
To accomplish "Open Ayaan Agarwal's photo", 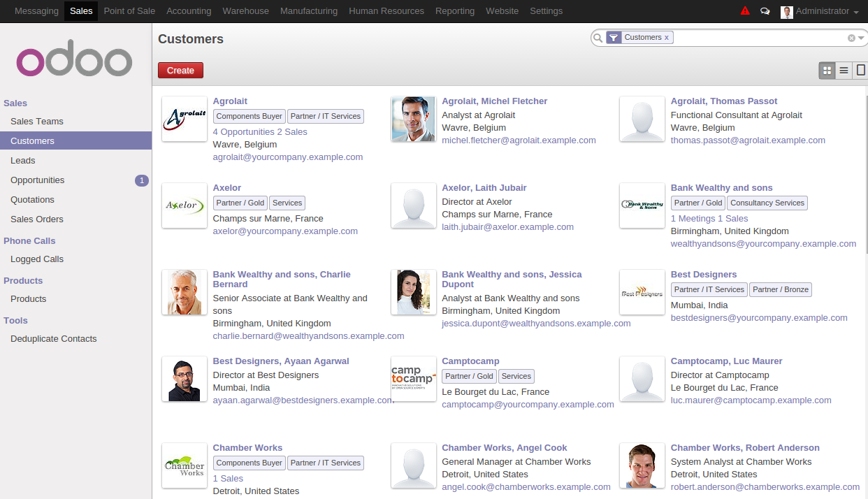I will [185, 379].
